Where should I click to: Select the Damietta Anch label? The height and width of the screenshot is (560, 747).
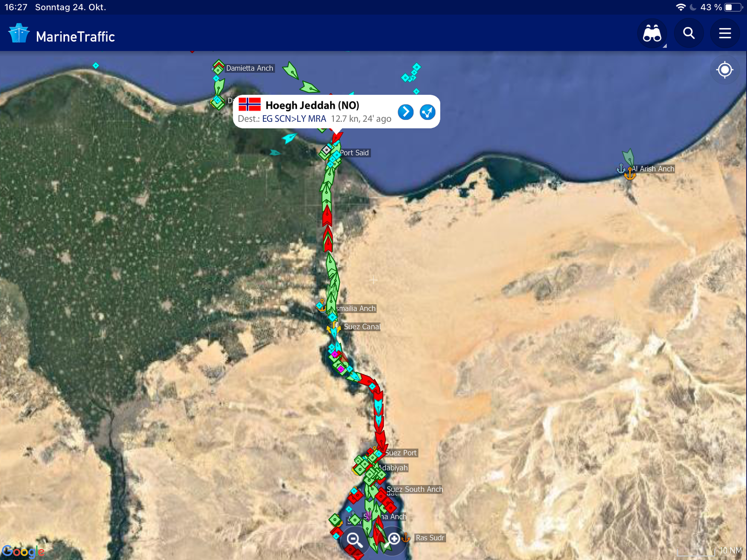[250, 68]
